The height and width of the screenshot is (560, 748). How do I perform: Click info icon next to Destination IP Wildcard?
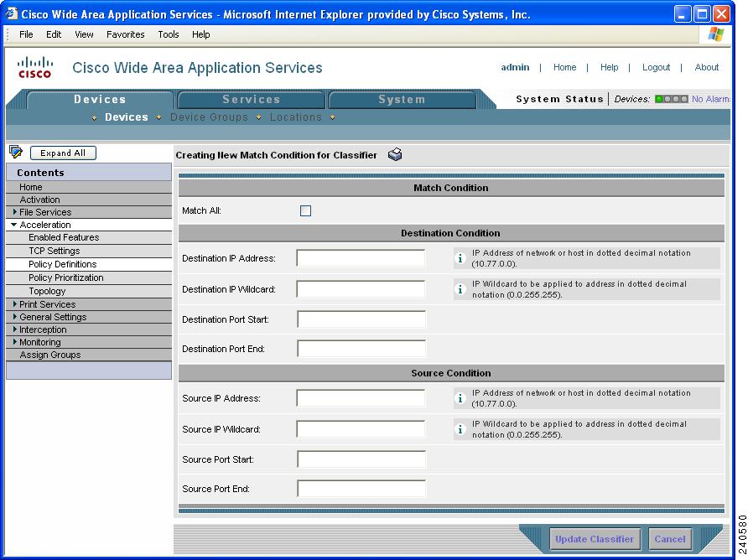[x=460, y=289]
